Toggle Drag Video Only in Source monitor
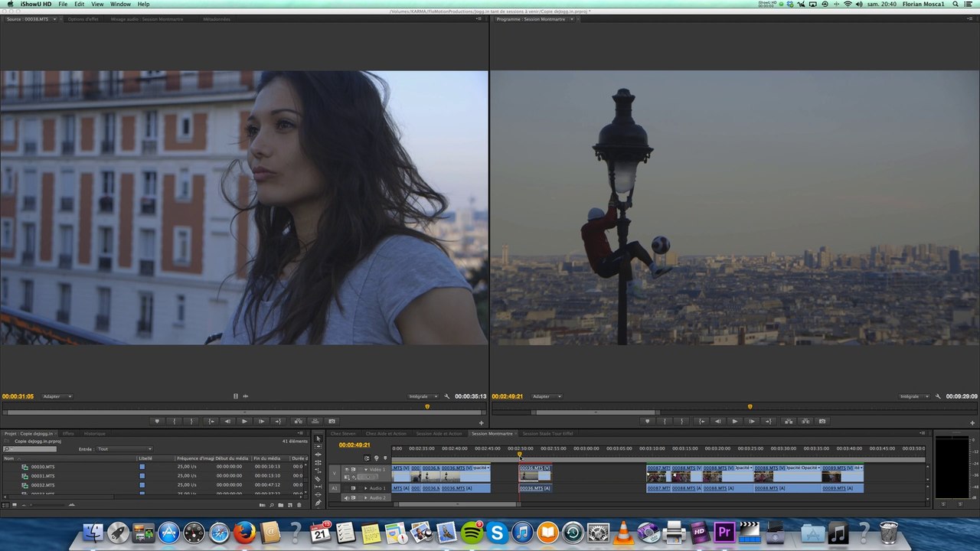The height and width of the screenshot is (551, 980). pyautogui.click(x=236, y=396)
